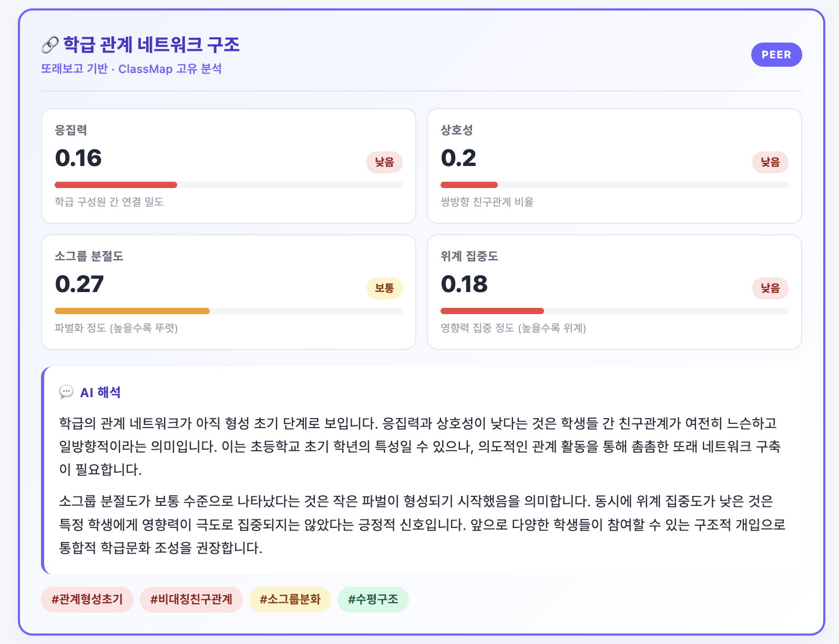Click the 위계 집중도 red progress bar
The image size is (839, 644).
[x=492, y=311]
